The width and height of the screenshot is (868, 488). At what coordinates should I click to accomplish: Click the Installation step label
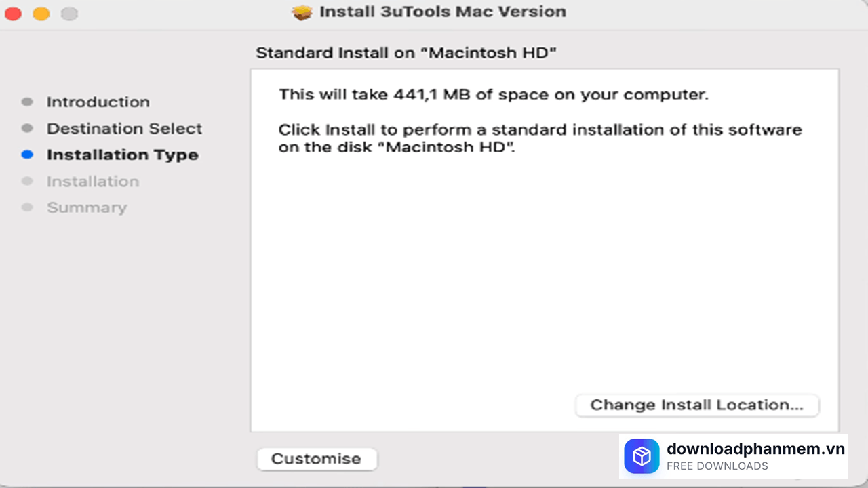pos(92,182)
